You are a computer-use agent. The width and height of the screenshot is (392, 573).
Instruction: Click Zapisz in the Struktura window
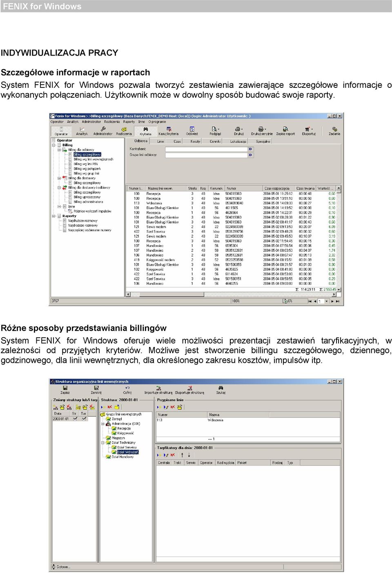coord(65,390)
